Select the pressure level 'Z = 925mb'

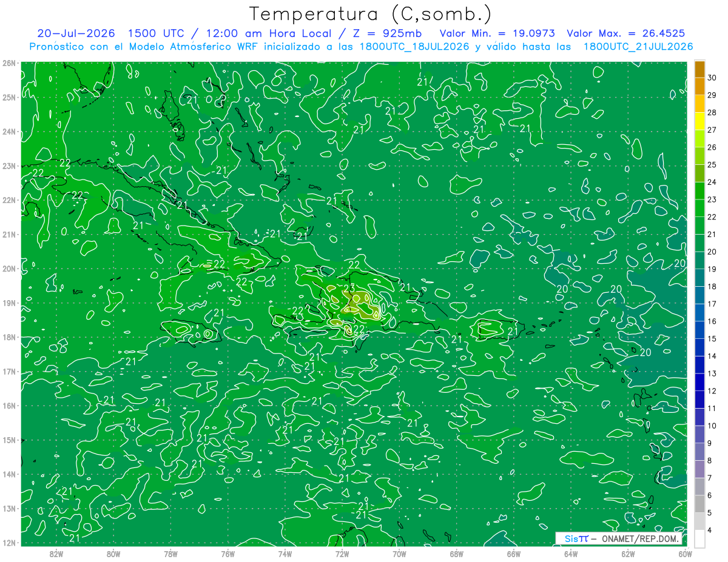pyautogui.click(x=387, y=33)
